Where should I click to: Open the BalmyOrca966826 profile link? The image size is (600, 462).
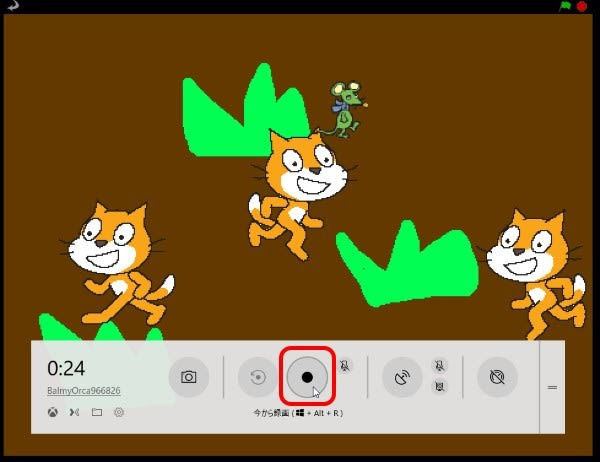pos(84,391)
